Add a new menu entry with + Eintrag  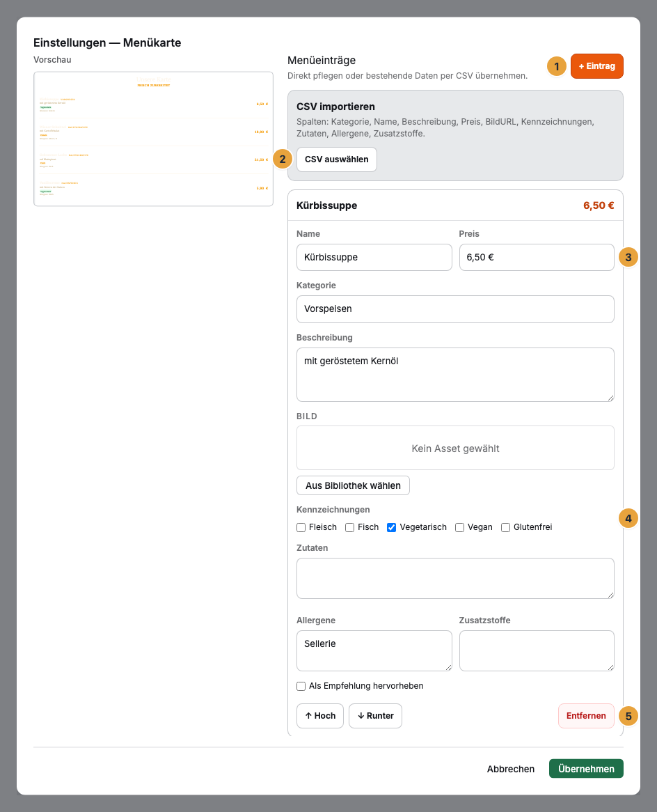(596, 66)
